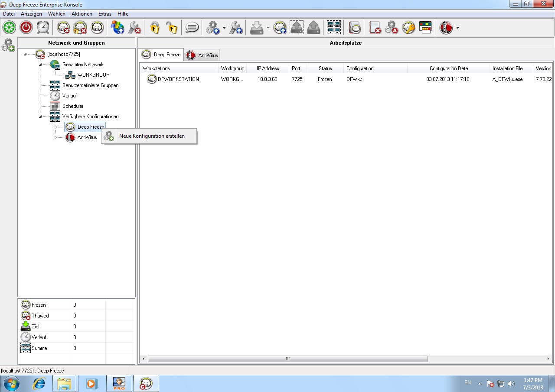Launch Internet Explorer from taskbar
This screenshot has height=392, width=555.
[39, 383]
